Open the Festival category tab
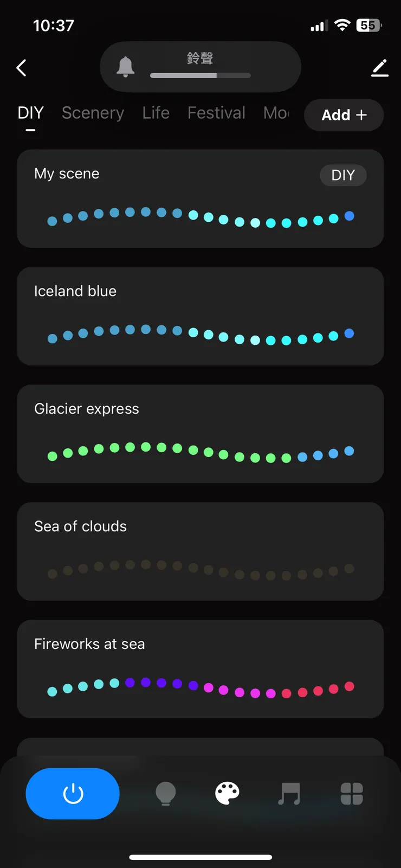 216,113
